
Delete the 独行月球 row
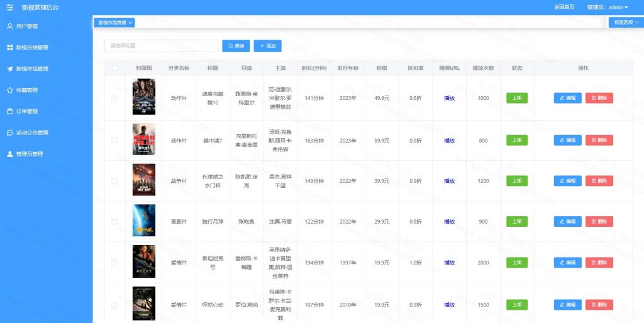599,222
